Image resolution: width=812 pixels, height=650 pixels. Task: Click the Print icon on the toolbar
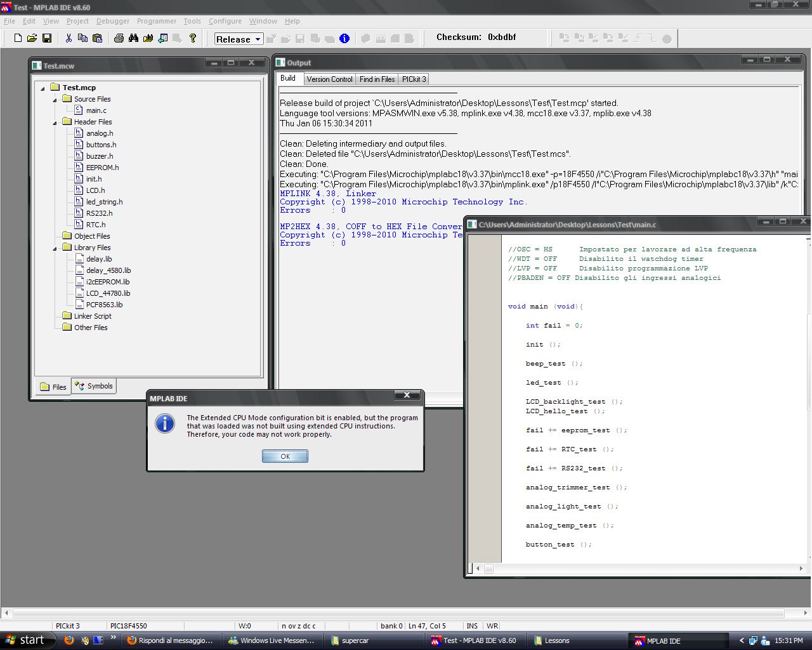pos(119,38)
